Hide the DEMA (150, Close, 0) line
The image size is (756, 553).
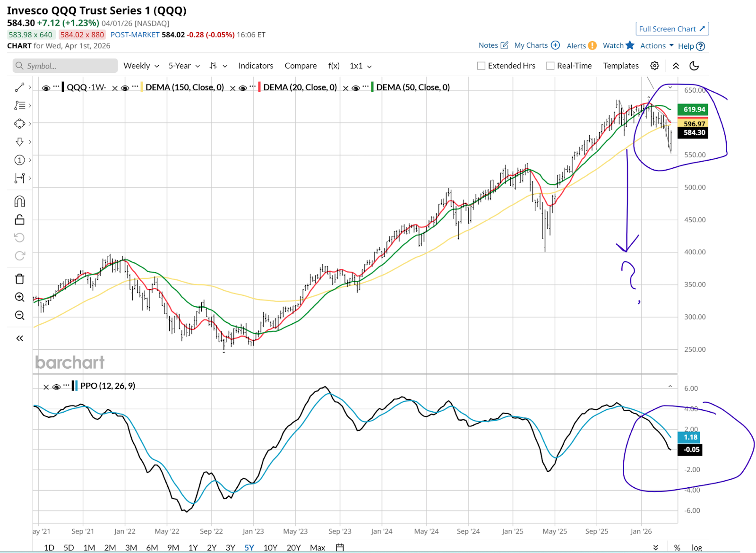(125, 88)
